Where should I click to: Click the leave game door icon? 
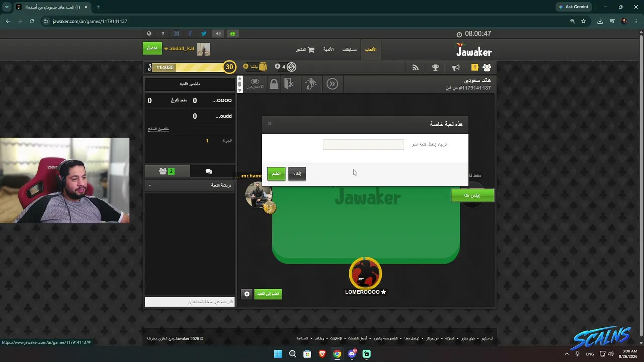pyautogui.click(x=289, y=84)
